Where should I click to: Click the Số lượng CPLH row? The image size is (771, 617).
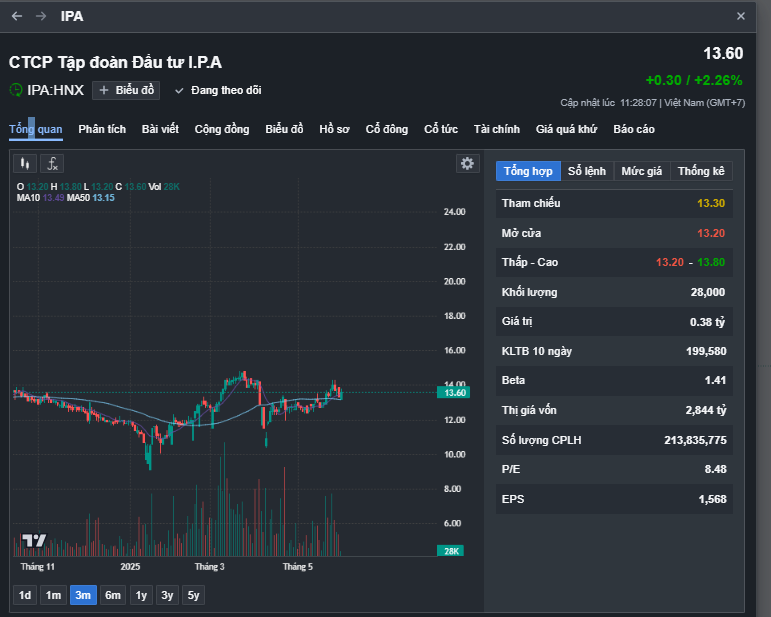[x=614, y=440]
